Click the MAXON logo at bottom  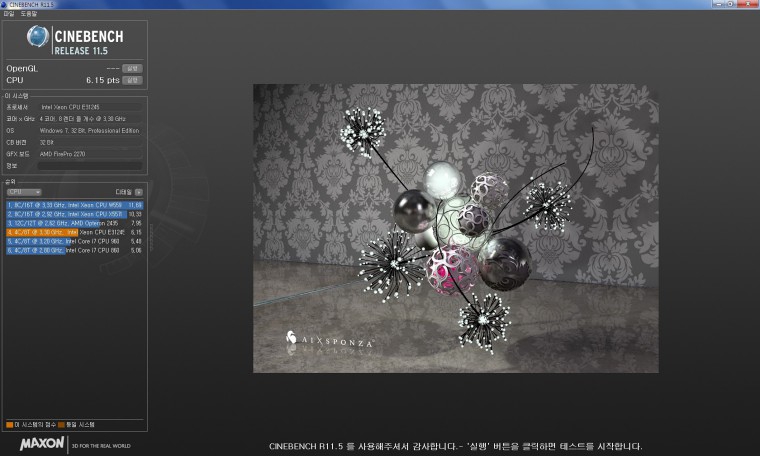coord(42,443)
